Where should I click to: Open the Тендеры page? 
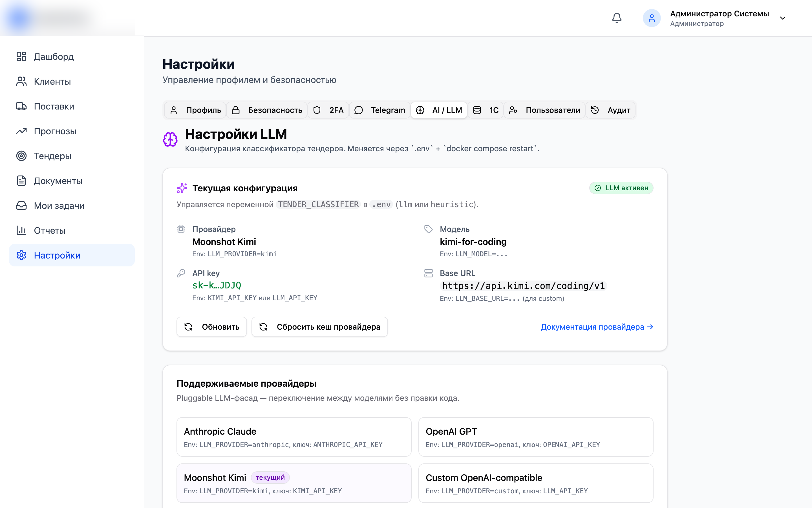pos(72,156)
